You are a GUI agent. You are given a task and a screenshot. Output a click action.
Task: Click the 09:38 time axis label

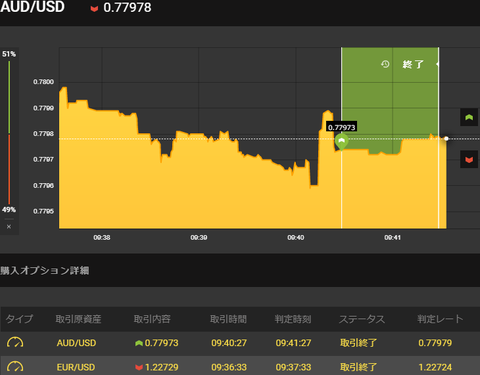tap(102, 238)
